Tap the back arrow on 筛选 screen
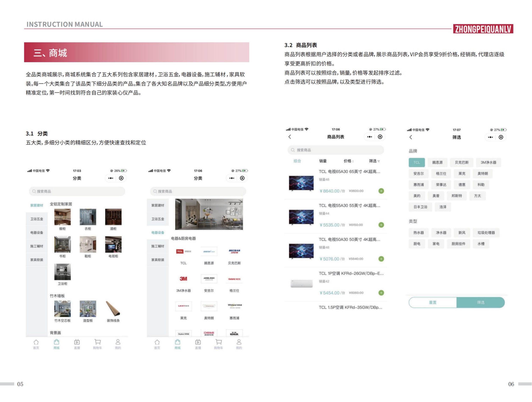The height and width of the screenshot is (402, 532). tap(411, 137)
